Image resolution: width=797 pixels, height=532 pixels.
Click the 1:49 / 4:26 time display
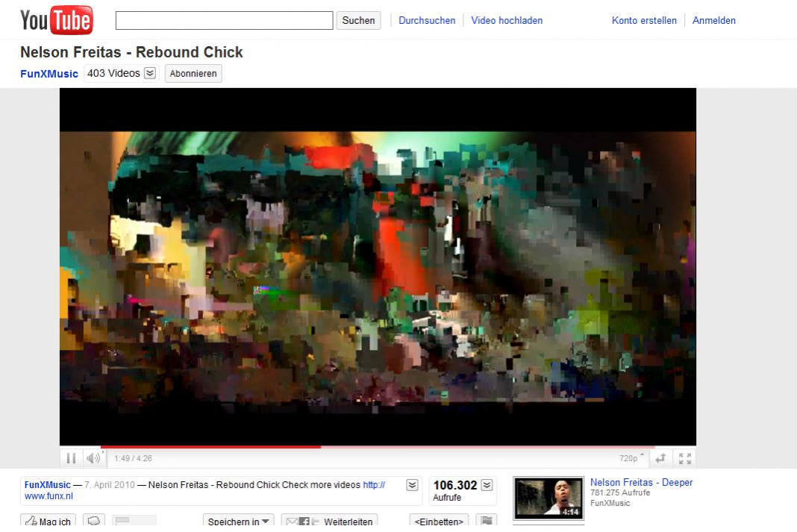pos(133,458)
